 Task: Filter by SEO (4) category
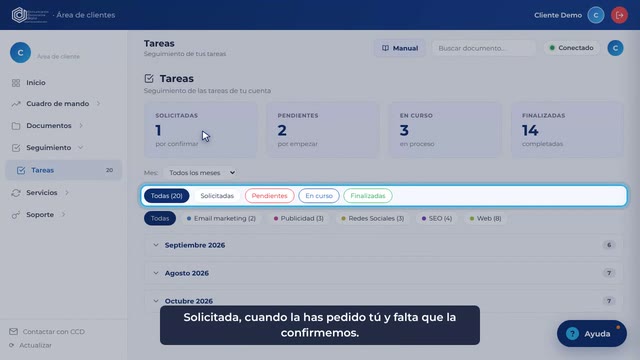click(437, 218)
